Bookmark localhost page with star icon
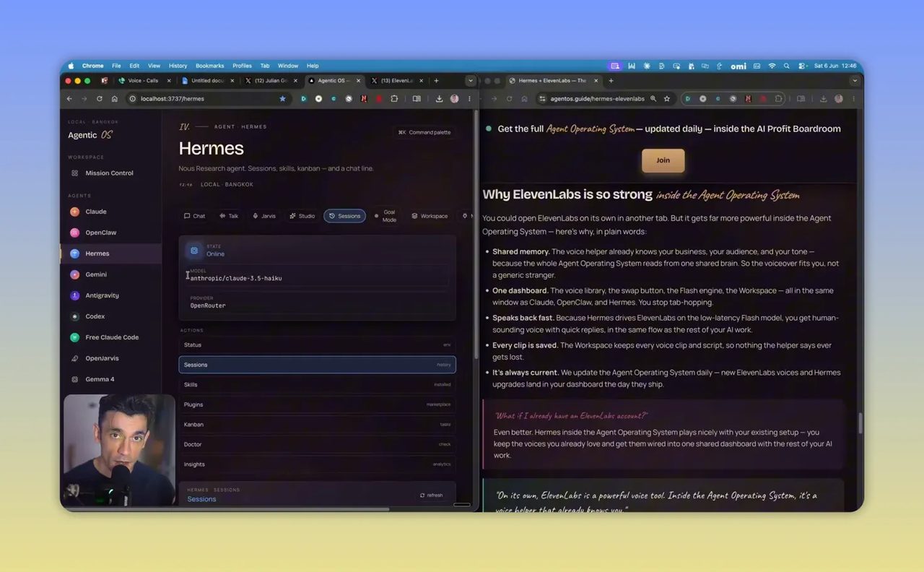The height and width of the screenshot is (572, 924). coord(282,99)
